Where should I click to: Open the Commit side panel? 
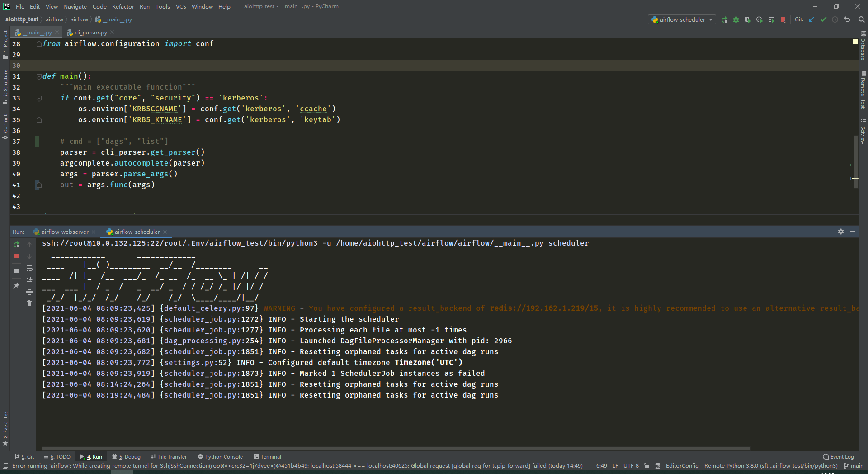click(x=5, y=127)
